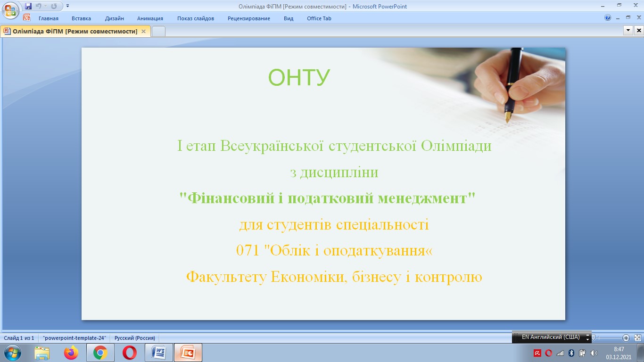This screenshot has height=362, width=644.
Task: Click 'Факультету Економіки, бізнесу і контролю' text
Action: tap(334, 277)
